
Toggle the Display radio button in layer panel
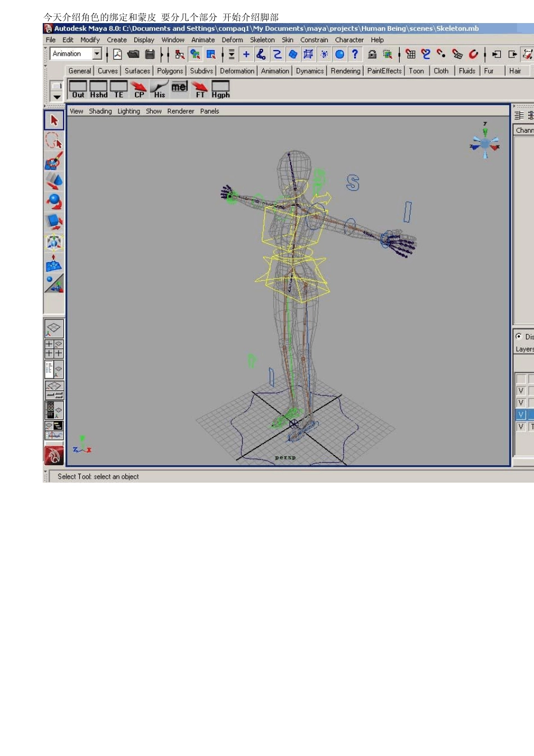[x=519, y=336]
